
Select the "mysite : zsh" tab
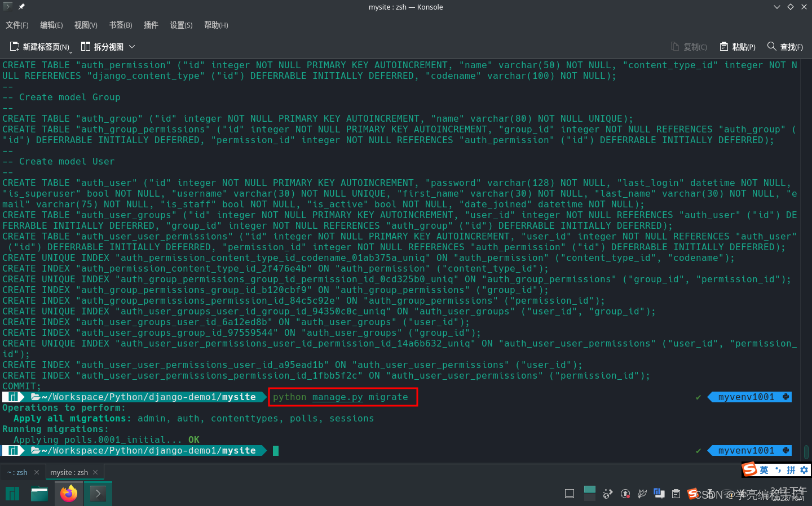[x=69, y=472]
